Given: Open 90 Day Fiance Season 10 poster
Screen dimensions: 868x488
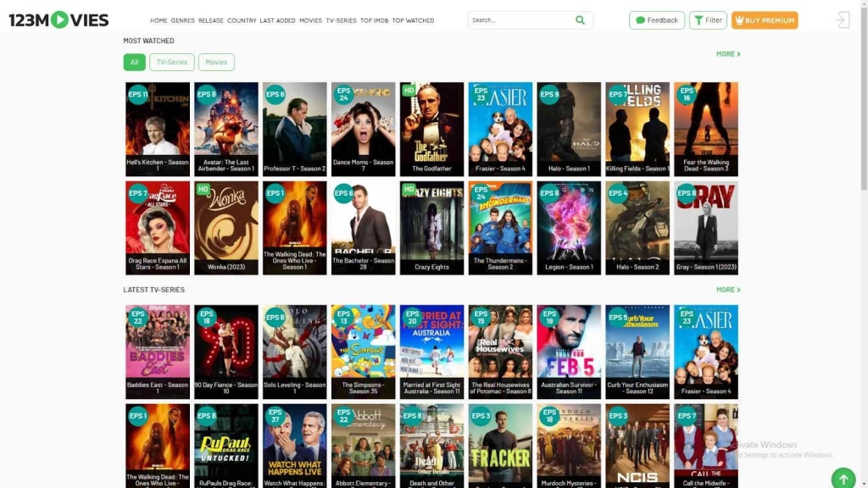Looking at the screenshot, I should click(225, 352).
